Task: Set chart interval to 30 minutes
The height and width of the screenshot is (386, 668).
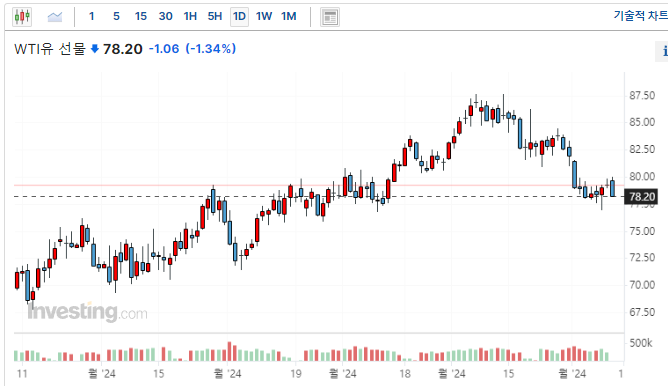Action: tap(165, 17)
